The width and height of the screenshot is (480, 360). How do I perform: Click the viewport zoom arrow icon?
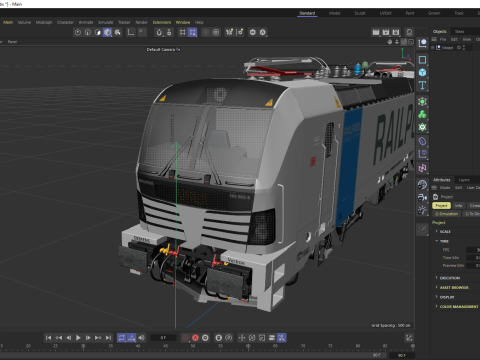tap(397, 42)
